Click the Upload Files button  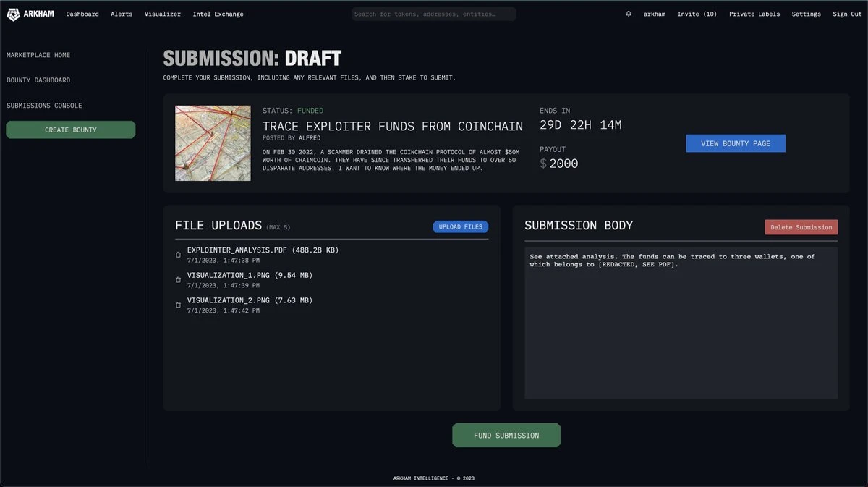coord(461,226)
